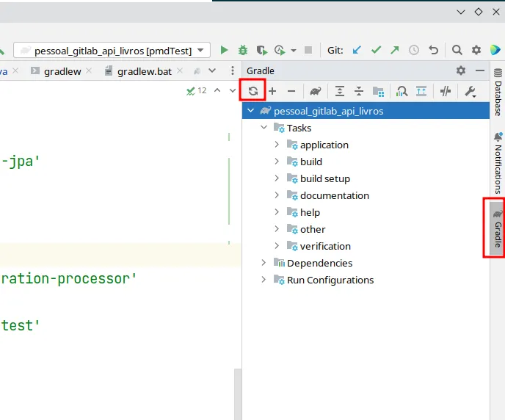Open Gradle build tool settings wrench
Viewport: 505px width, 420px height.
click(x=471, y=92)
